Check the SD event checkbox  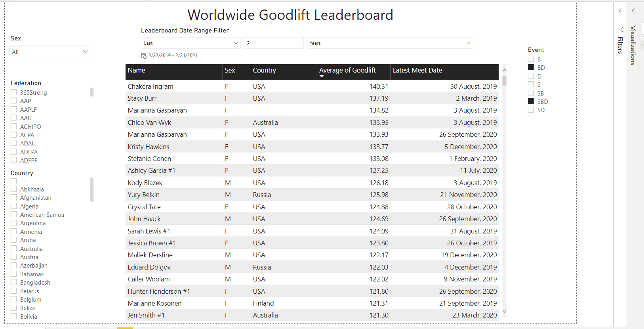(531, 110)
